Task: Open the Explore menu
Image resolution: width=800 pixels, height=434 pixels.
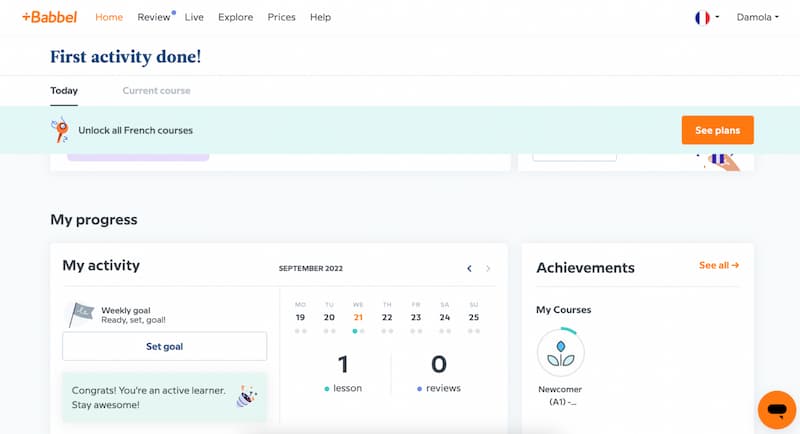Action: (x=235, y=17)
